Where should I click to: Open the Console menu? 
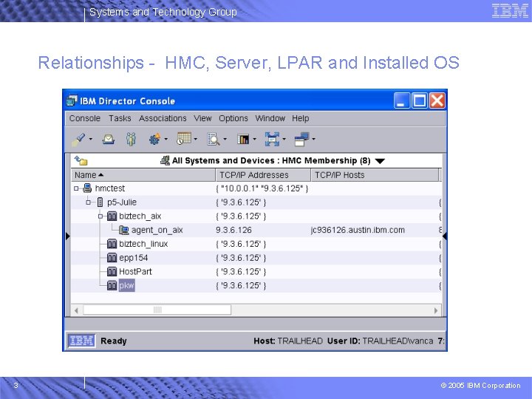pos(85,118)
